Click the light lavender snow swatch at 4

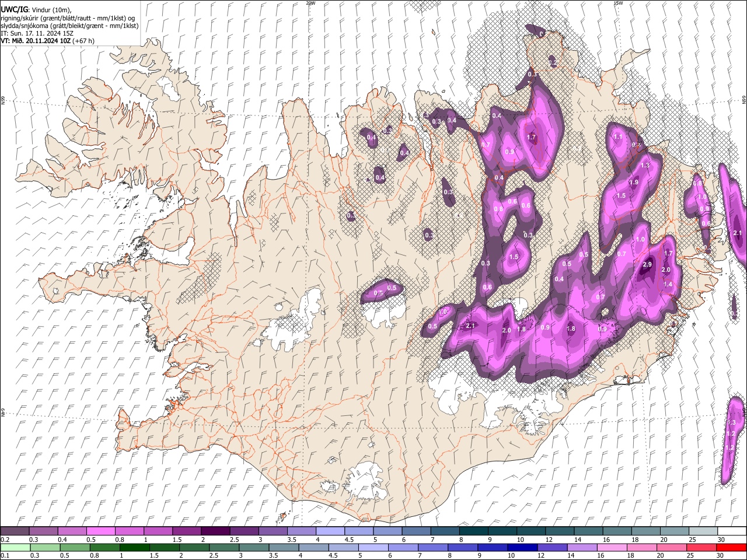(x=330, y=531)
